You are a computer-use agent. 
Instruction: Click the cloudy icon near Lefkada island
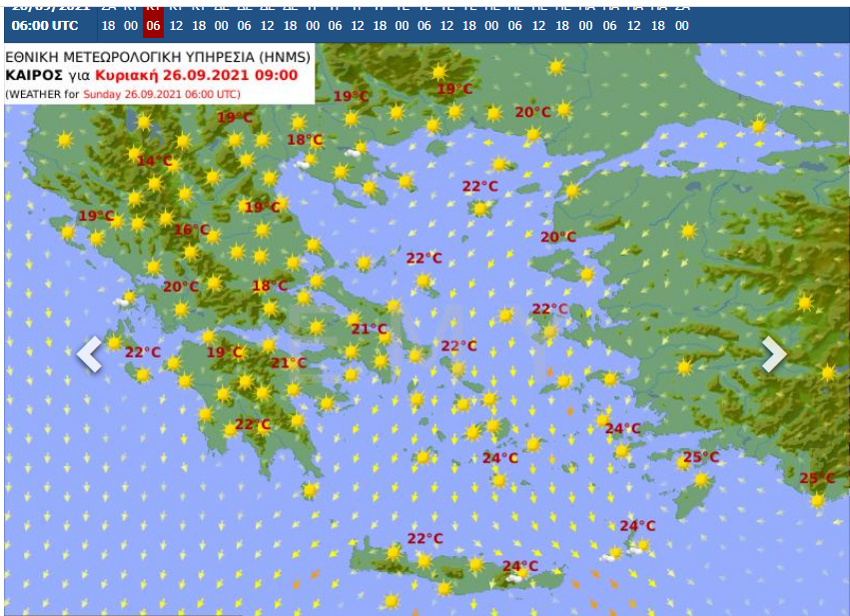point(125,300)
